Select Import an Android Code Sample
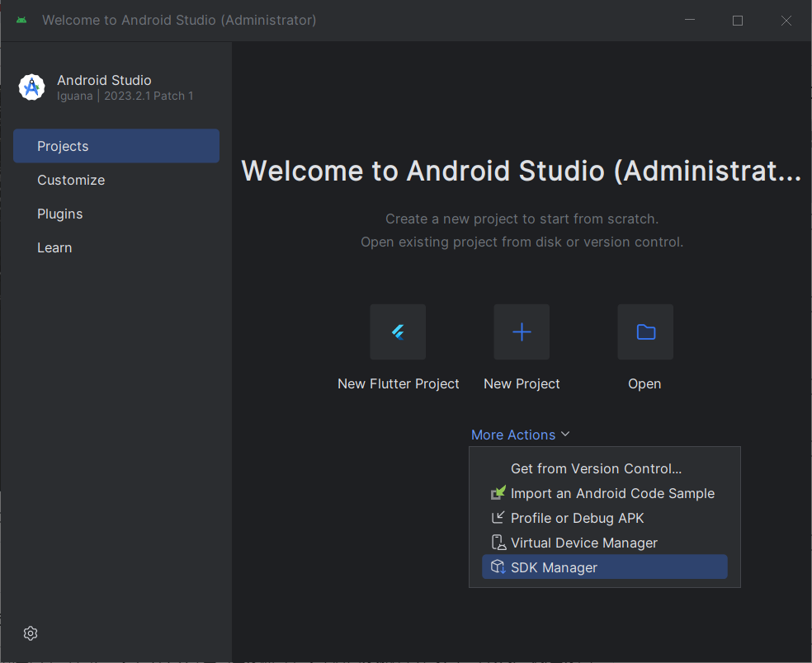 [x=612, y=493]
